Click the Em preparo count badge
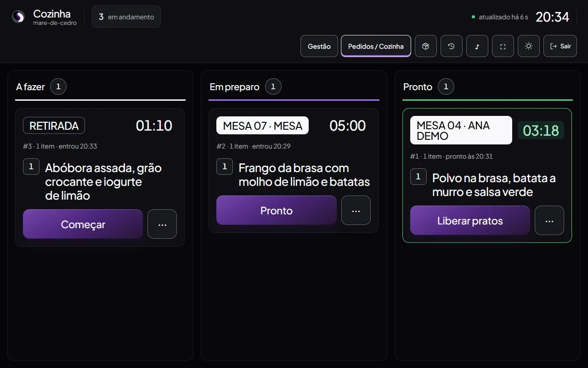The width and height of the screenshot is (588, 368). coord(273,86)
